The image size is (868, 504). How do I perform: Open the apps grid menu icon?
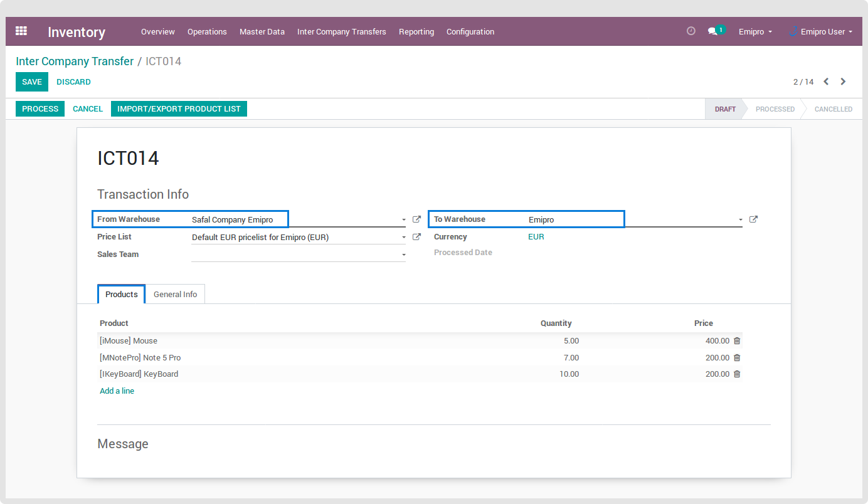[21, 31]
